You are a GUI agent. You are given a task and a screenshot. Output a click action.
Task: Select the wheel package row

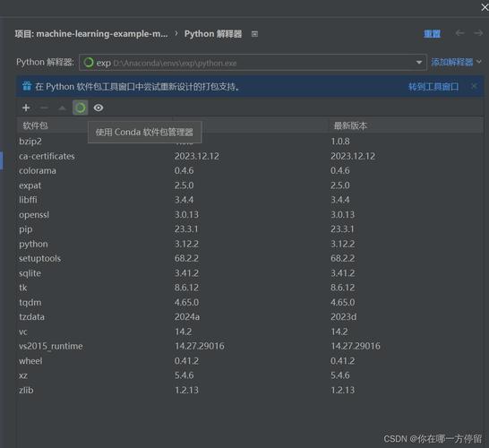point(250,361)
